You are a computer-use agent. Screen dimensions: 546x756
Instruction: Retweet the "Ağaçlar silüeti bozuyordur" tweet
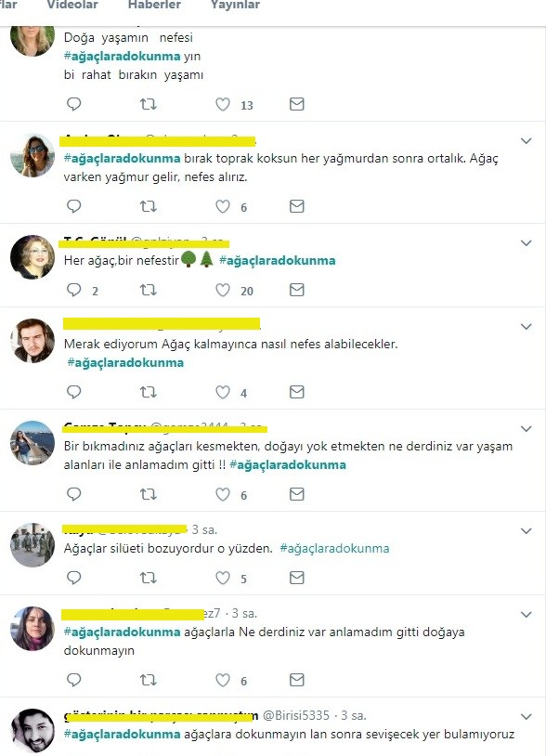(148, 578)
